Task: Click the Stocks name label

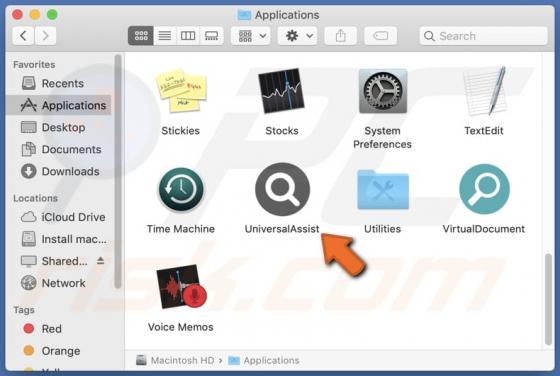Action: pyautogui.click(x=282, y=131)
